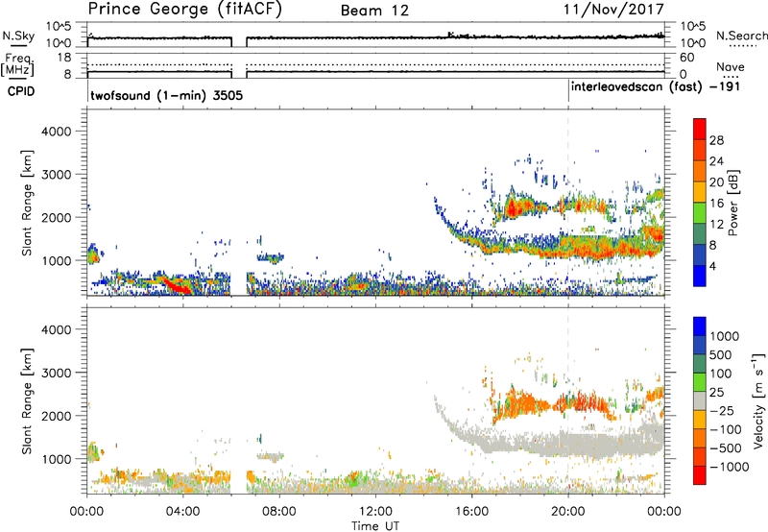Click the date "11/Nov/2017"
This screenshot has height=532, width=768.
613,10
